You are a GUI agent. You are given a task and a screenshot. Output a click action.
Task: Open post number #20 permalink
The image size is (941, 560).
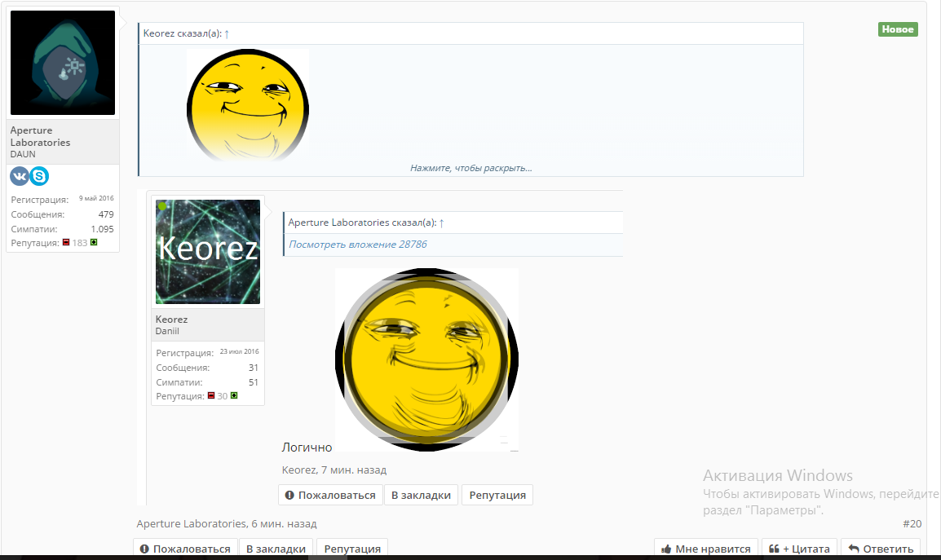912,523
